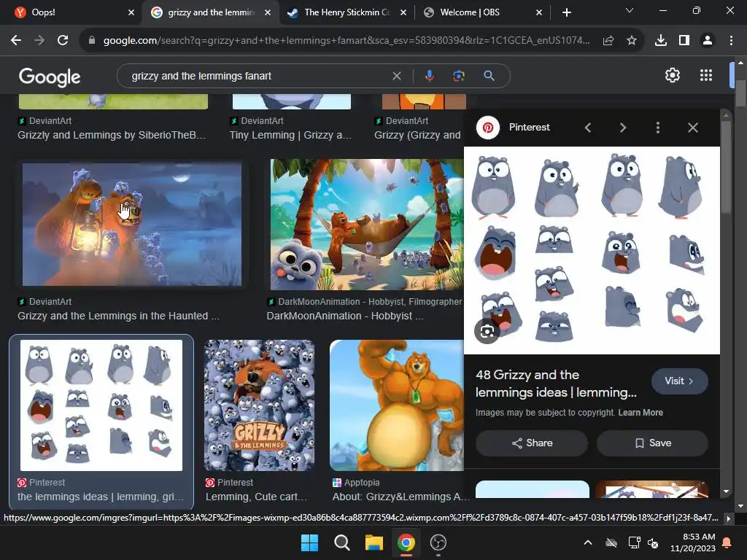The image size is (747, 560).
Task: Open a new browser tab
Action: [x=566, y=12]
